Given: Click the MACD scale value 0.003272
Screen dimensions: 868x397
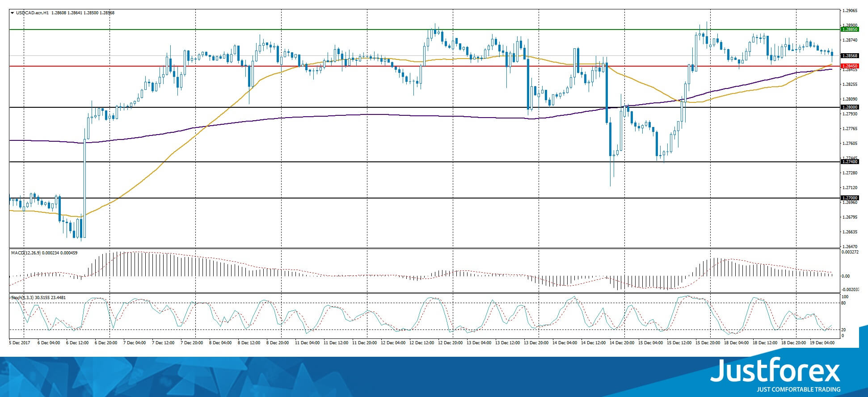Looking at the screenshot, I should pos(850,253).
